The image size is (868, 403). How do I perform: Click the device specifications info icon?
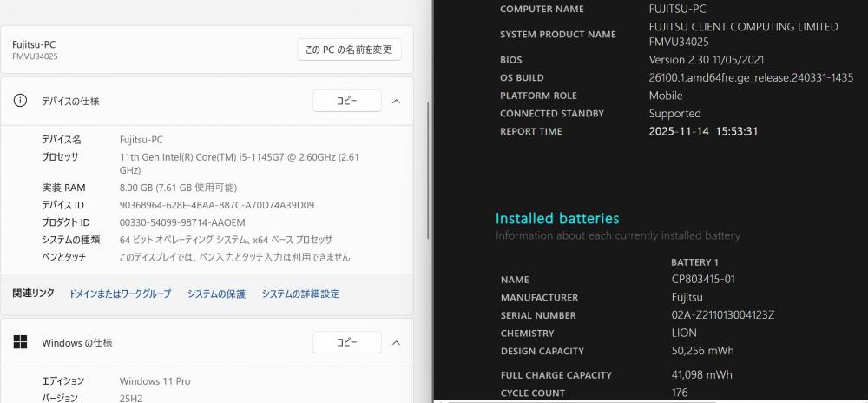tap(20, 101)
